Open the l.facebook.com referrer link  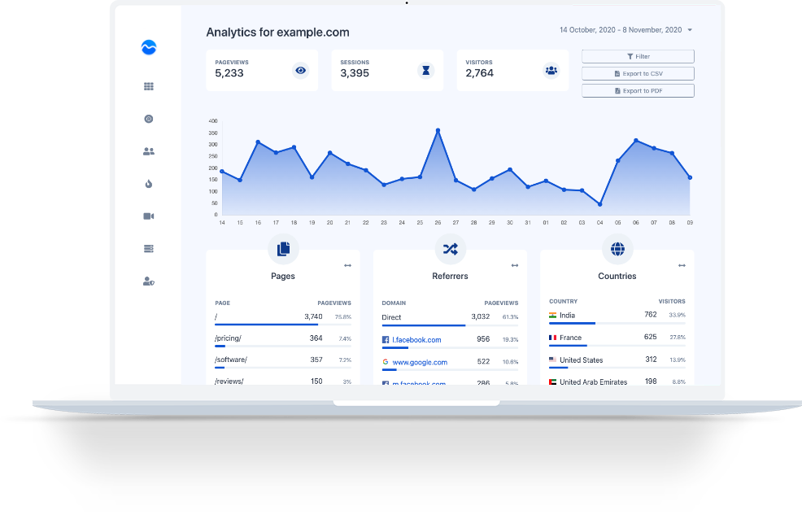[x=416, y=340]
